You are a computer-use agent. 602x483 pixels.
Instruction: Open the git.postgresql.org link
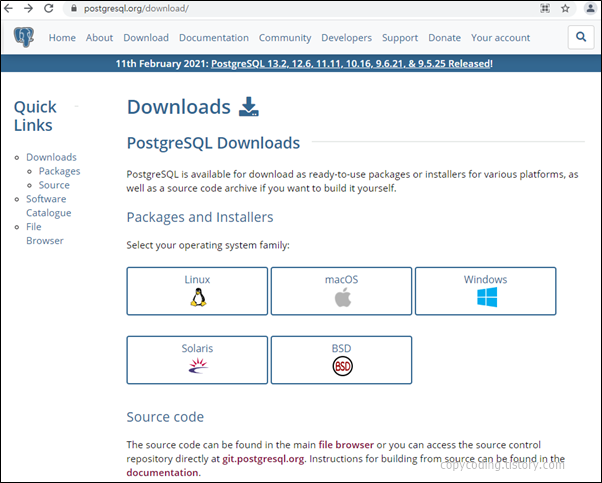263,459
